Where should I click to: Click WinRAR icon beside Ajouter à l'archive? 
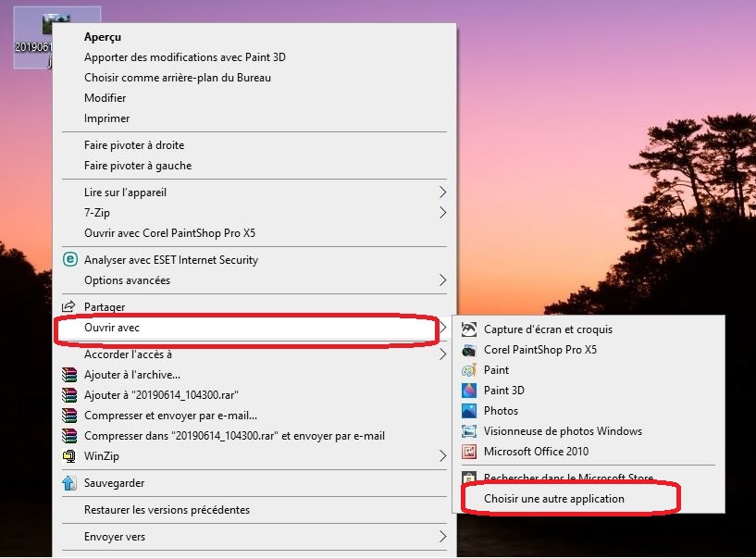[69, 375]
